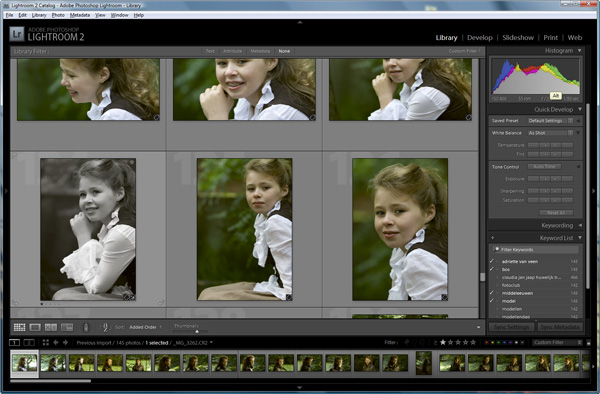The width and height of the screenshot is (600, 394).
Task: Filter by flagged status flag icon
Action: pos(407,342)
